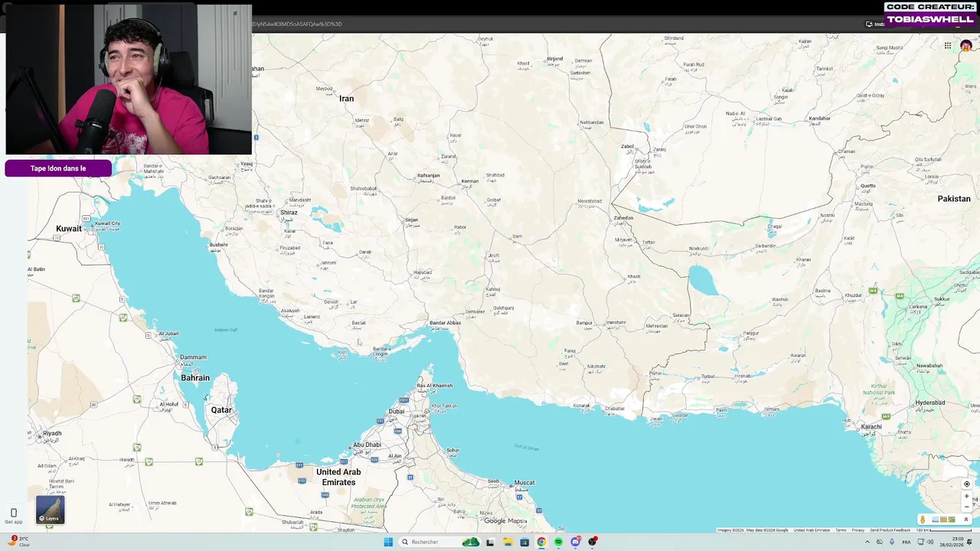Click the Kuwait country label
This screenshot has width=980, height=551.
click(69, 229)
